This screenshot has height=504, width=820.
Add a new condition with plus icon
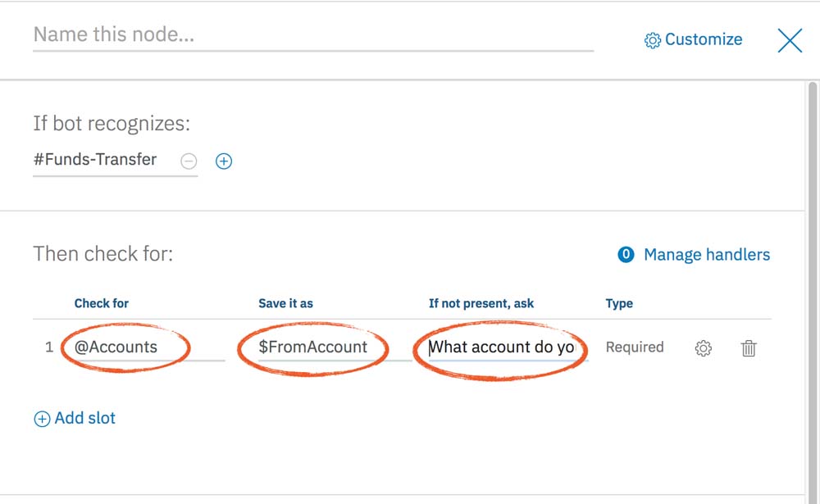point(224,161)
